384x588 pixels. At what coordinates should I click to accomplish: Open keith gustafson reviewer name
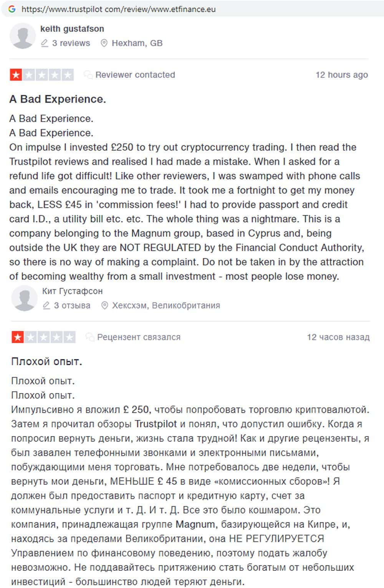pos(72,29)
